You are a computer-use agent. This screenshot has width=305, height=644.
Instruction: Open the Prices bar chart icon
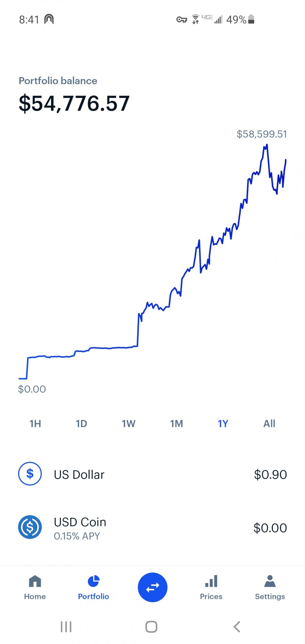click(x=211, y=582)
